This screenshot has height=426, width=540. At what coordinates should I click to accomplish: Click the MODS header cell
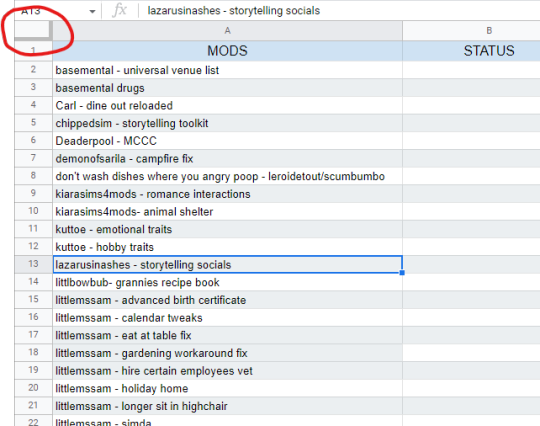227,51
